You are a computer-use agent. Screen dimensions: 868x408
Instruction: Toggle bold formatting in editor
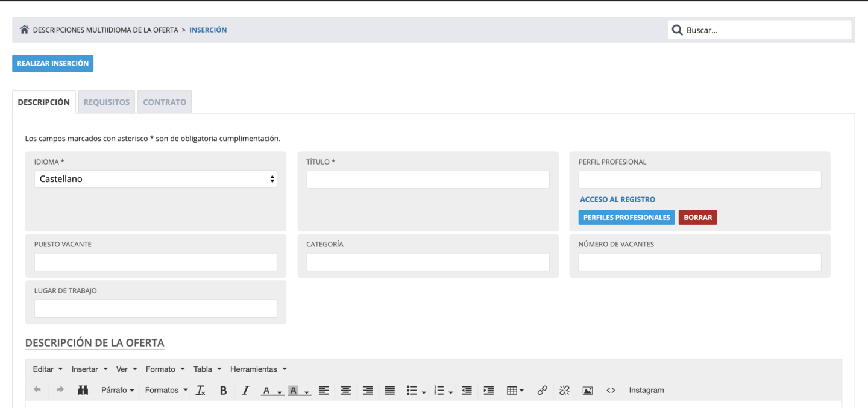223,391
